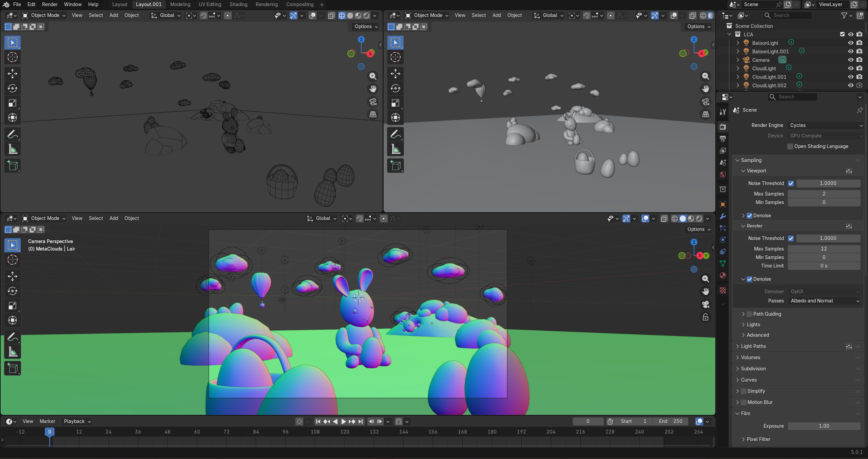
Task: Click the Add Cube tool in top-left viewport
Action: [13, 166]
